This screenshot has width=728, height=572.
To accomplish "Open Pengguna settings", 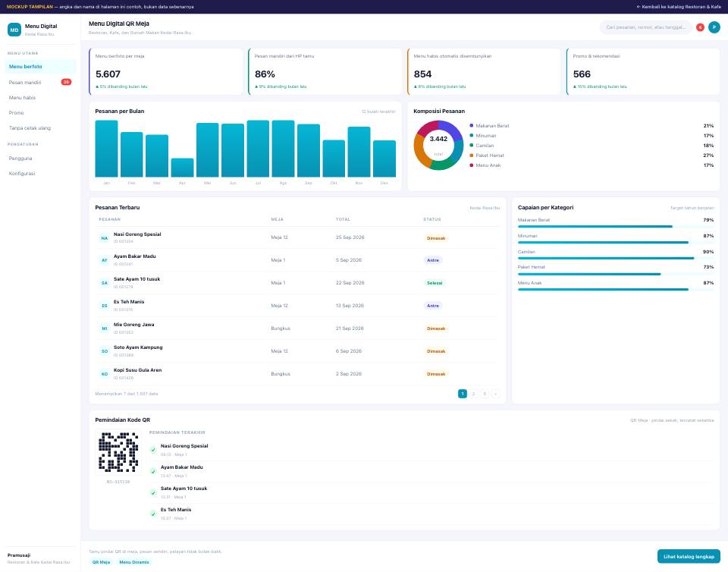I will click(x=40, y=159).
